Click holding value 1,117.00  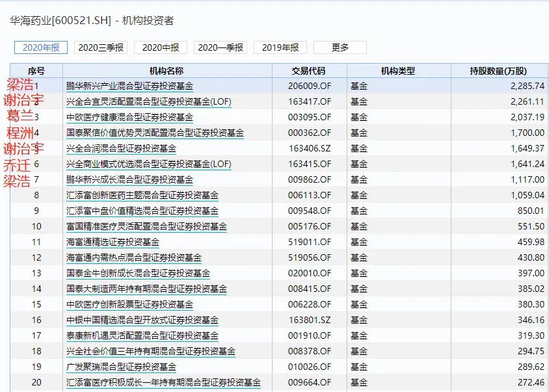tap(528, 180)
